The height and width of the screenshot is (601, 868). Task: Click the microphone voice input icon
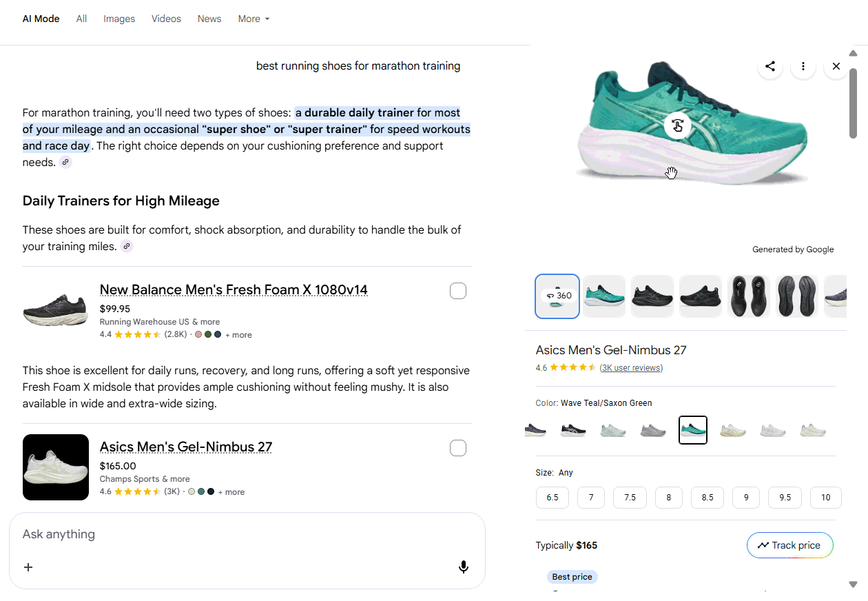click(464, 567)
